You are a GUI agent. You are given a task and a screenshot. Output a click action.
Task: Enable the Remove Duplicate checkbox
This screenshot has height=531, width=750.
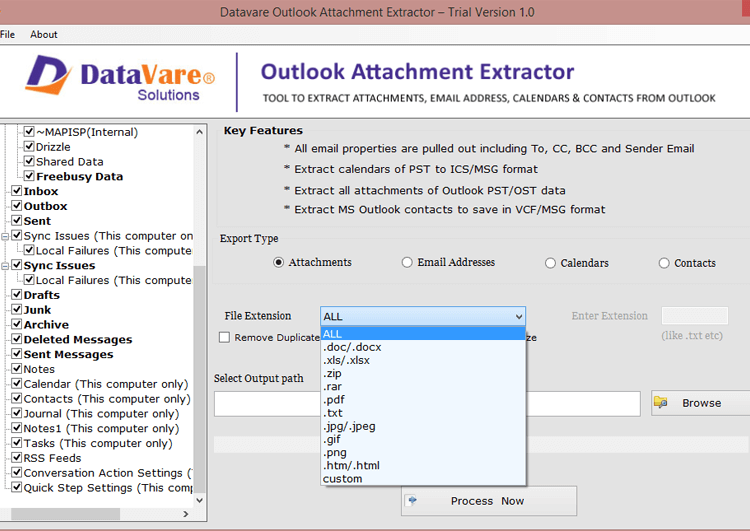[x=224, y=337]
